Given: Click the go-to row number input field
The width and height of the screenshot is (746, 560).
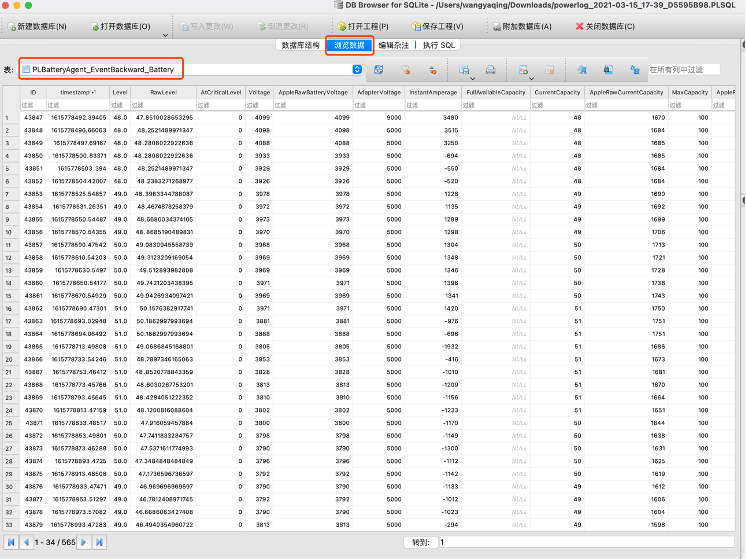Looking at the screenshot, I should [x=587, y=542].
